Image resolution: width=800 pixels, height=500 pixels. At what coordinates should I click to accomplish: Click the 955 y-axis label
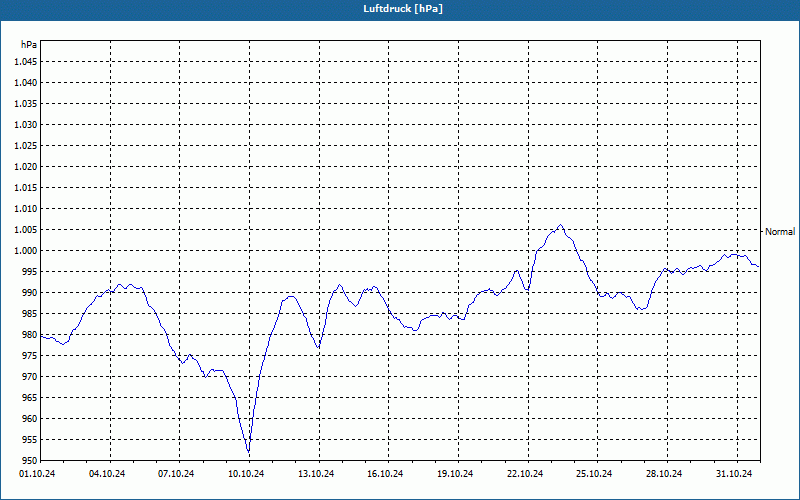click(30, 440)
